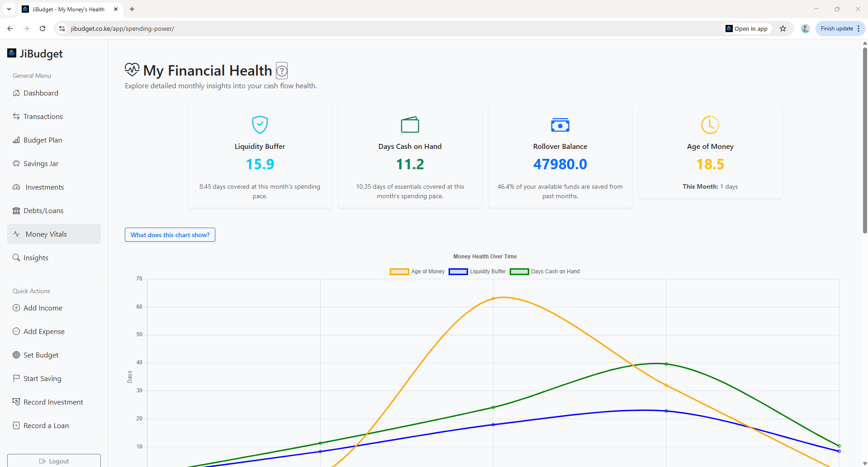The image size is (868, 467).
Task: Click "What does this chart show?" button
Action: point(170,235)
